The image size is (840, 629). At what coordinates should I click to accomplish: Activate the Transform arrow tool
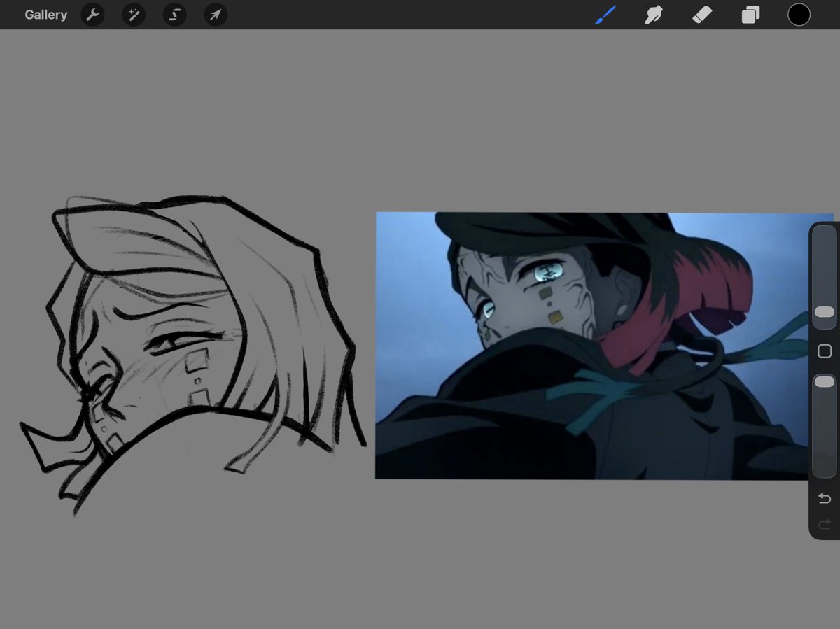pyautogui.click(x=216, y=15)
